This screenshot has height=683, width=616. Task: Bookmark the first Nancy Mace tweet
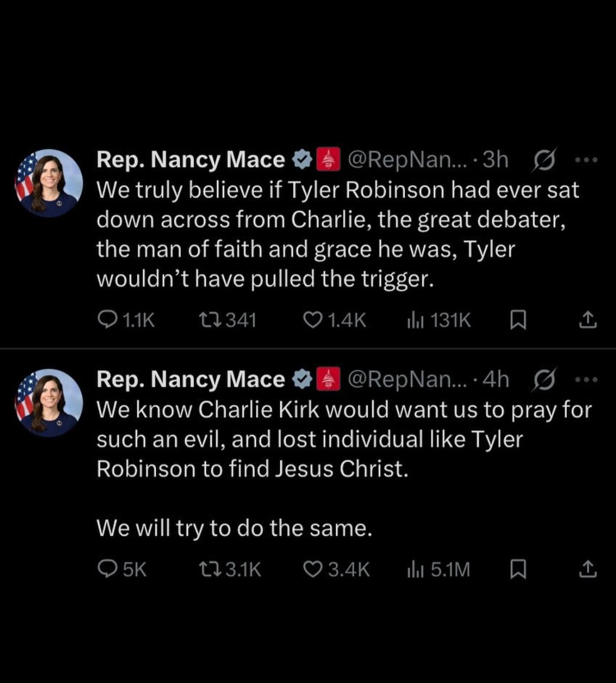(x=518, y=320)
